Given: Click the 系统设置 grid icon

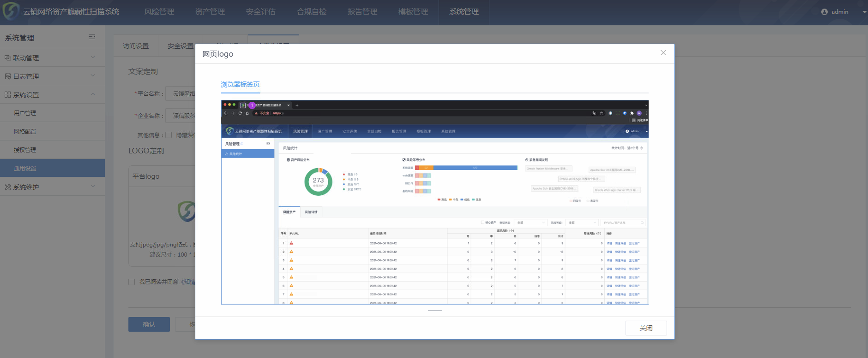Looking at the screenshot, I should [8, 94].
